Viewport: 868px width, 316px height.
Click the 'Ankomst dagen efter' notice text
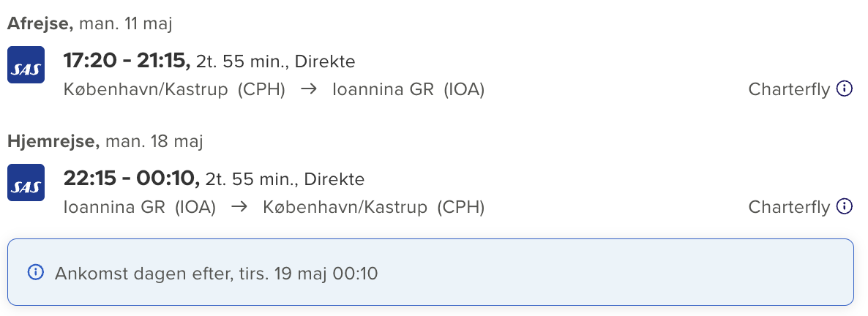217,274
